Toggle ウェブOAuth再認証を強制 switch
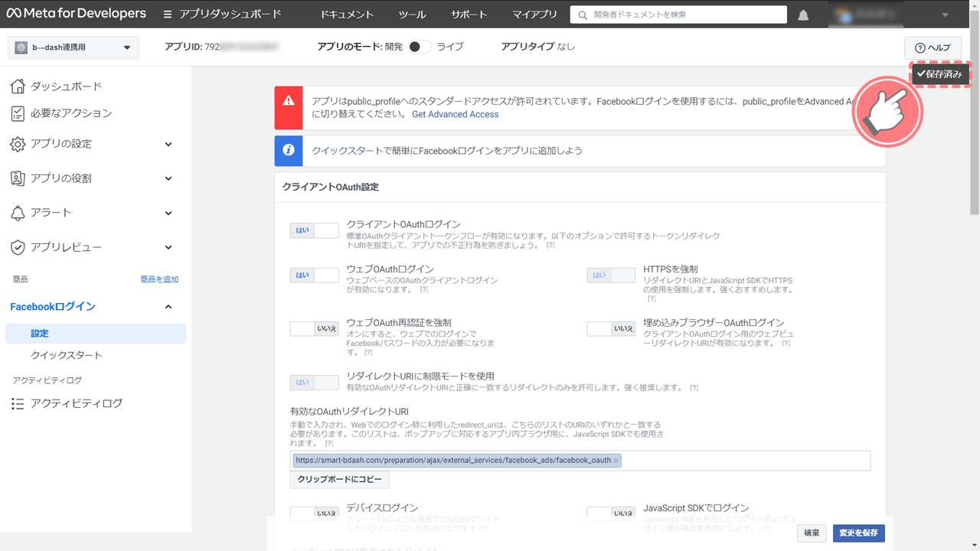The height and width of the screenshot is (551, 980). point(314,329)
